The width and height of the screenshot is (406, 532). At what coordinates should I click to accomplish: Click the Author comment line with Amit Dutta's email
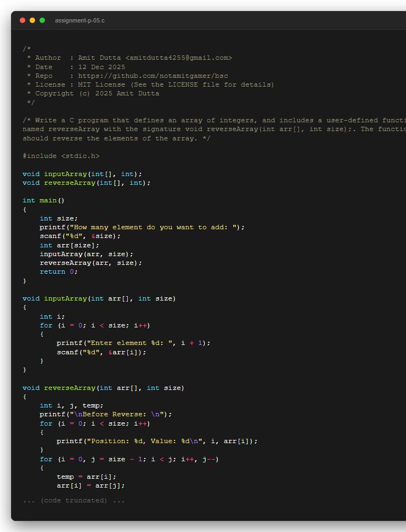[x=129, y=58]
